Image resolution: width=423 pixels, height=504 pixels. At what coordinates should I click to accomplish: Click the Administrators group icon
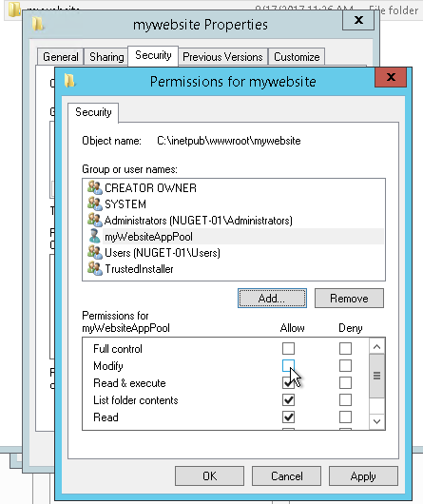coord(95,221)
